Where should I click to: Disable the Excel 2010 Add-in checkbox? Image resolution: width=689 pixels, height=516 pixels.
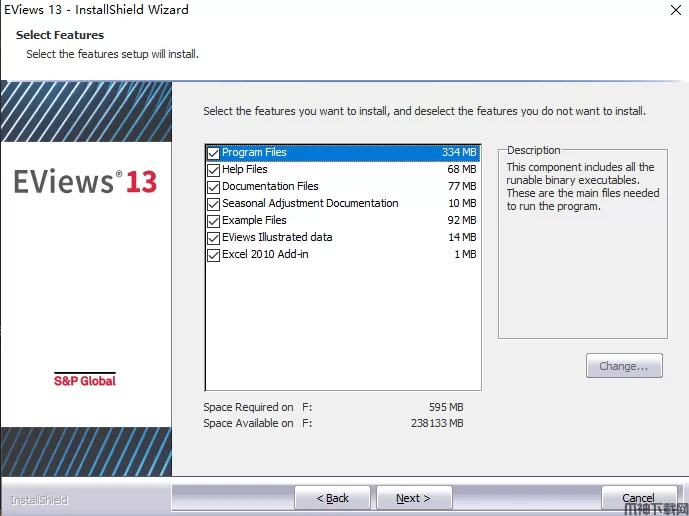pos(214,255)
